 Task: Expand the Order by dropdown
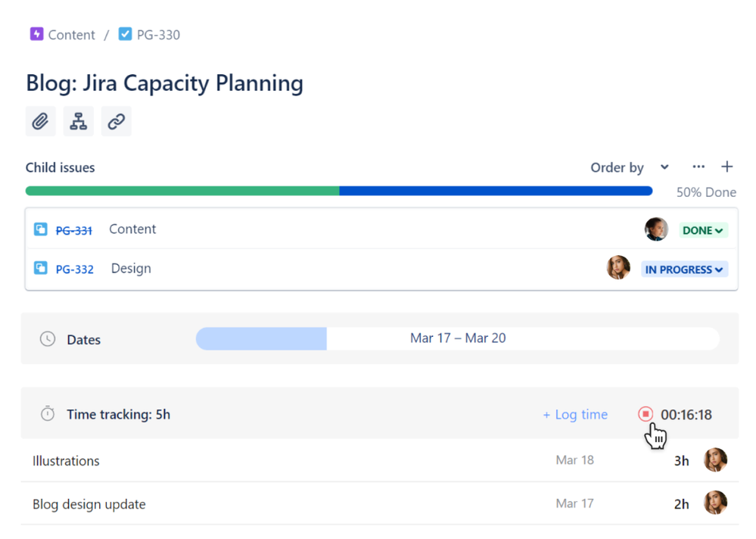coord(630,167)
